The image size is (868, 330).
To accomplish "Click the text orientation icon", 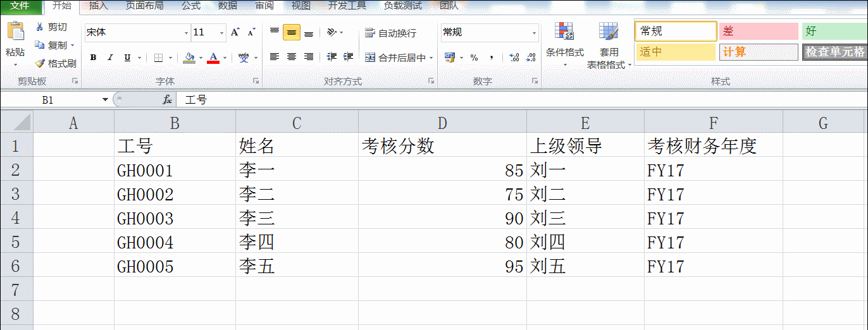I will (x=332, y=32).
